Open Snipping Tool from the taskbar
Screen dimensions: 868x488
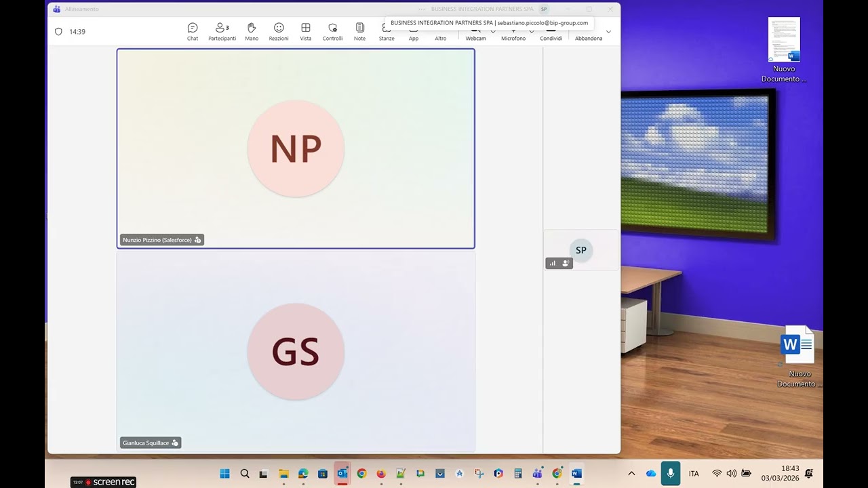pyautogui.click(x=479, y=473)
